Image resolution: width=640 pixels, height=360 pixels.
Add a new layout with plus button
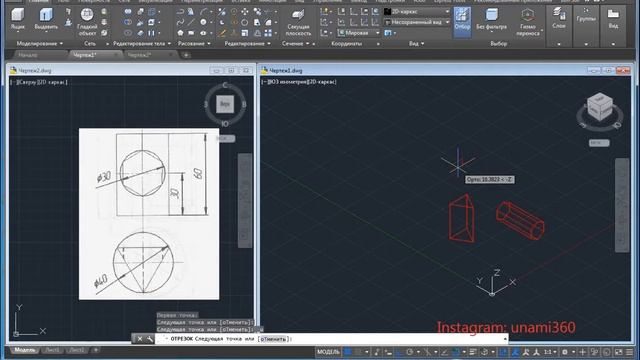pyautogui.click(x=96, y=350)
